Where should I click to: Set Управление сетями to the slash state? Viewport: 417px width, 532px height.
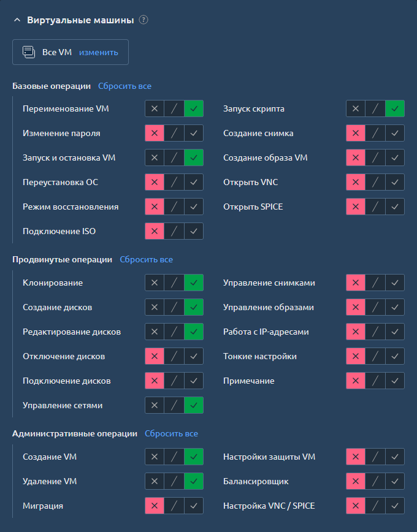174,405
